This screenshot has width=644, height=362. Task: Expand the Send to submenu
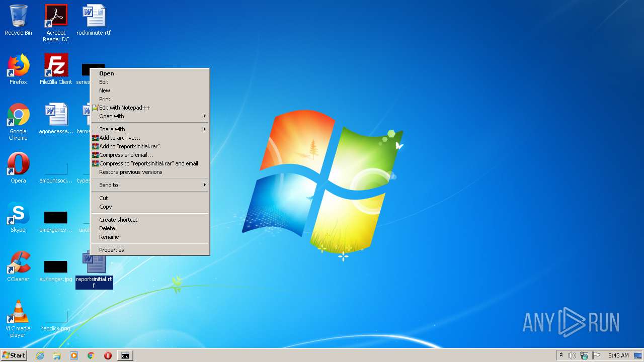coord(150,185)
